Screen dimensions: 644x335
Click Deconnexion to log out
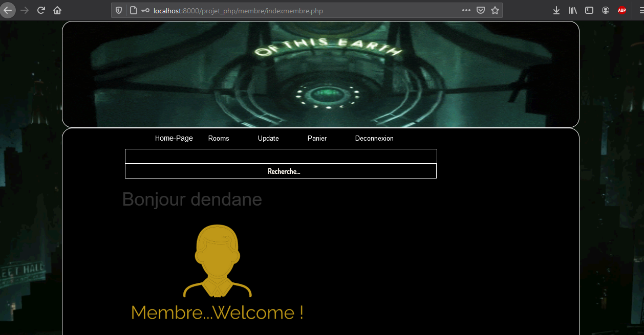tap(374, 138)
